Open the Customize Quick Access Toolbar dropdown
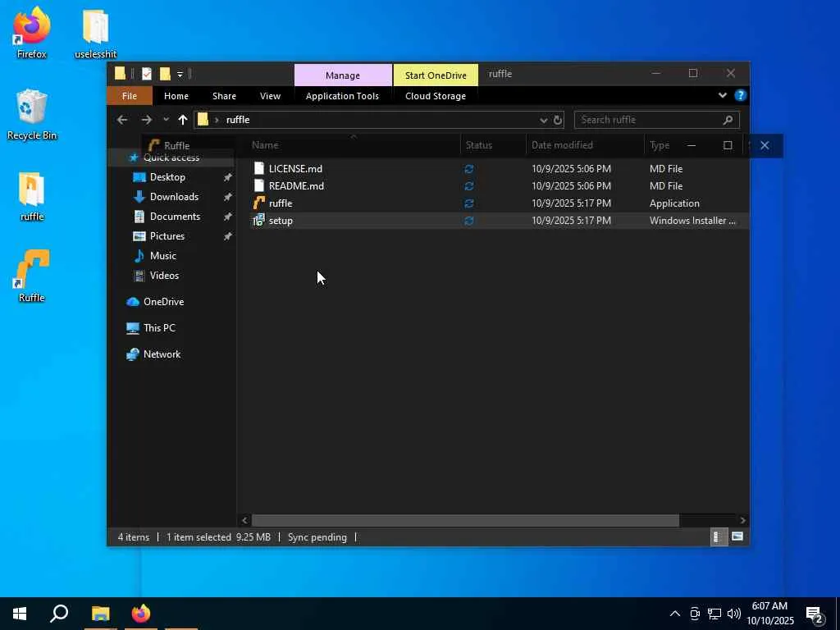The height and width of the screenshot is (630, 840). click(180, 75)
